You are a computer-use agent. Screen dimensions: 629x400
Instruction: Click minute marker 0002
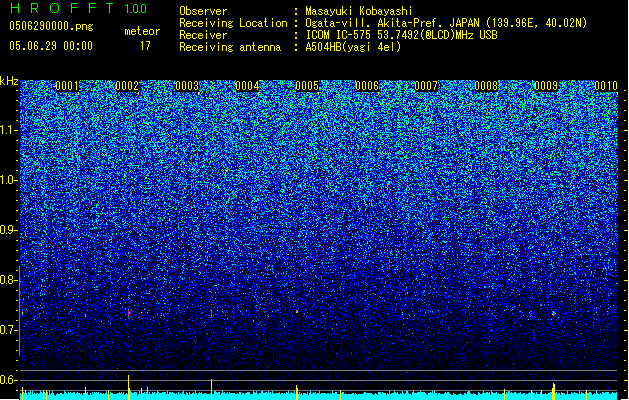pyautogui.click(x=127, y=86)
